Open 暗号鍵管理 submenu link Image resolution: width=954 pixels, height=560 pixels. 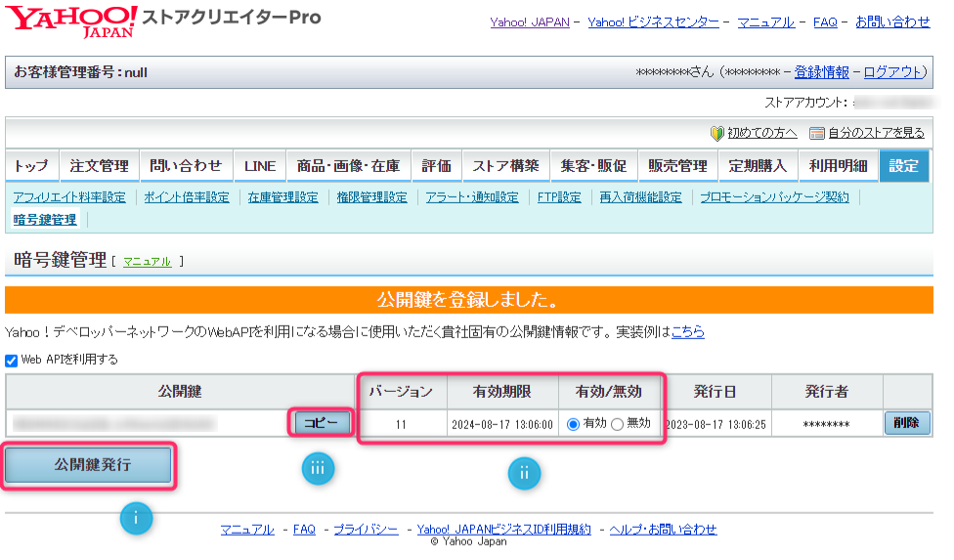click(x=45, y=220)
